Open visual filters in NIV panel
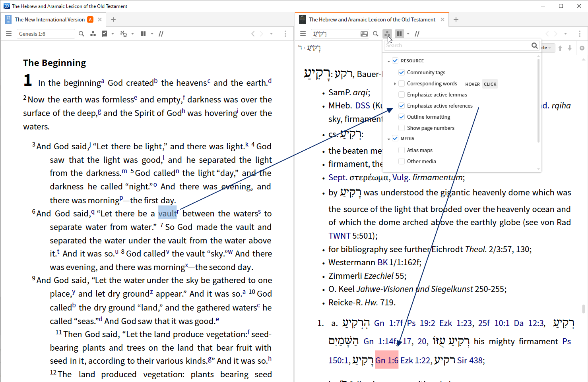 (93, 34)
